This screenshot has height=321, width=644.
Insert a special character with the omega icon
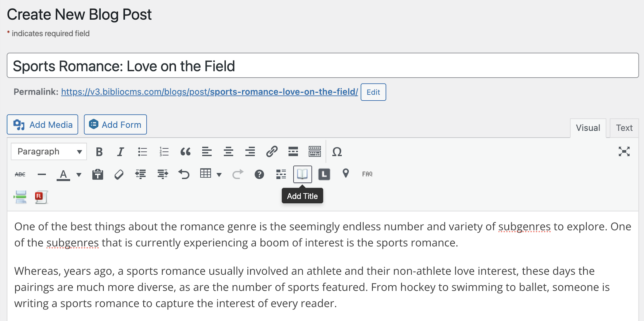point(337,151)
